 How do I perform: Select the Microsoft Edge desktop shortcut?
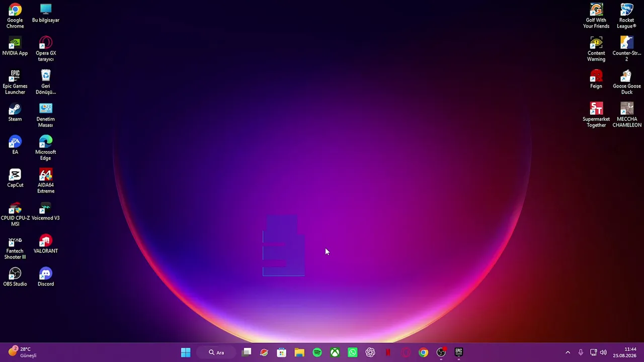(46, 148)
